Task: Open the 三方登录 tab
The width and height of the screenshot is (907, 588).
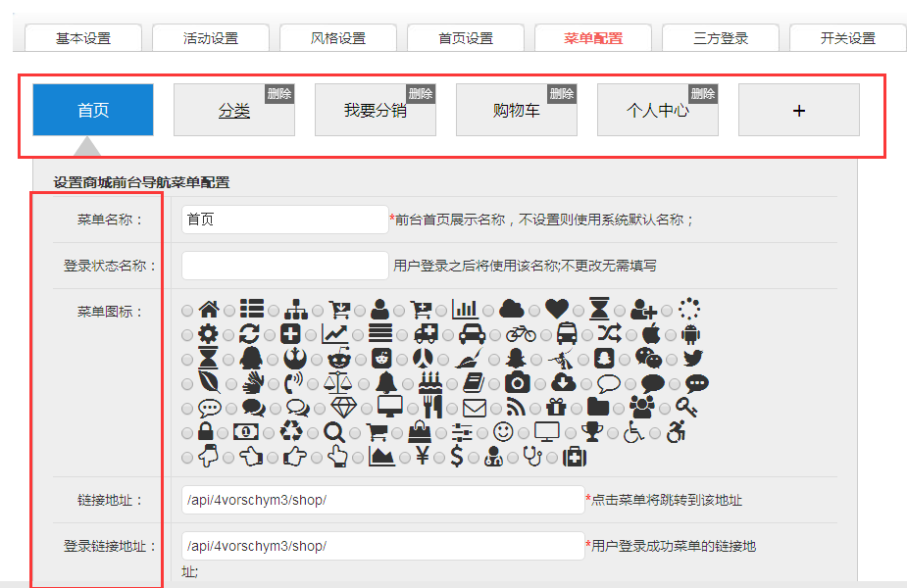Action: click(721, 38)
